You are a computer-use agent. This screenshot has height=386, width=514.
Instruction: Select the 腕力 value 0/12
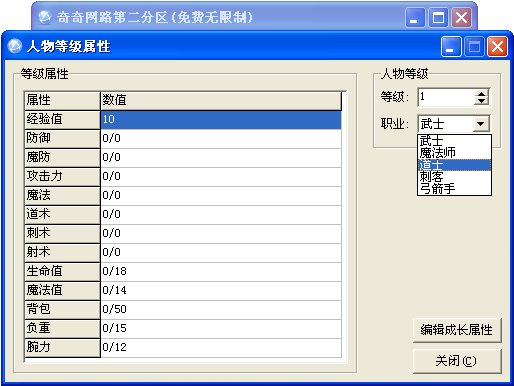[221, 347]
